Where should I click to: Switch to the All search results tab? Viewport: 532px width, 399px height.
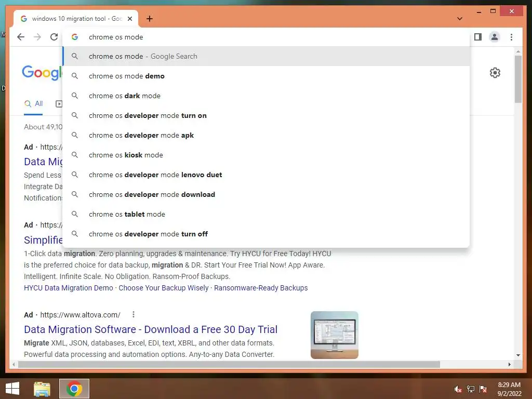click(x=33, y=104)
